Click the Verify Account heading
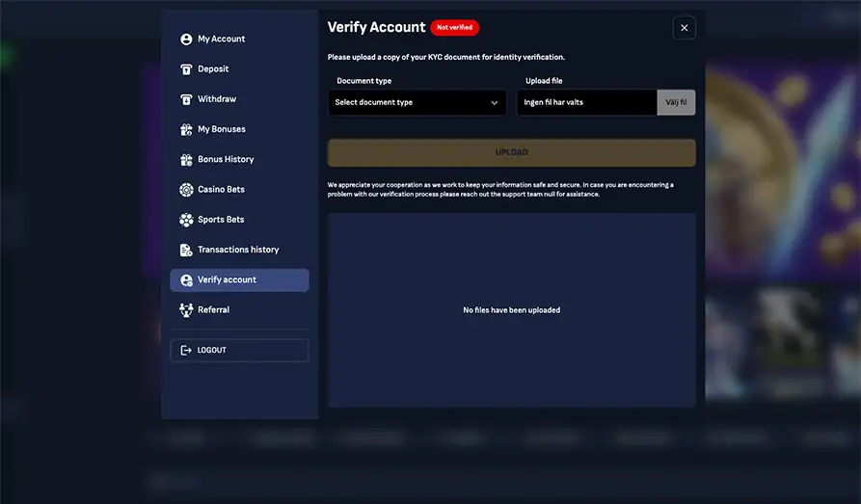The width and height of the screenshot is (861, 504). pyautogui.click(x=376, y=27)
